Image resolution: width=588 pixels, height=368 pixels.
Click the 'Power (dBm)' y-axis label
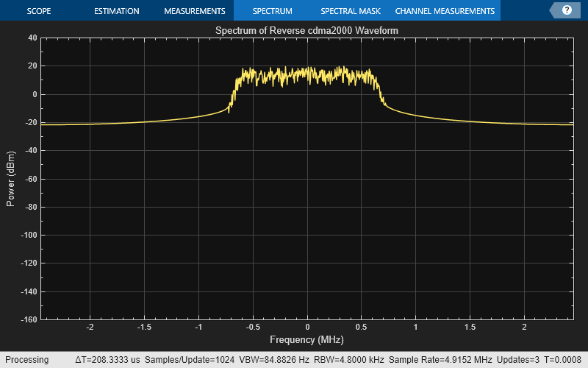tap(10, 179)
